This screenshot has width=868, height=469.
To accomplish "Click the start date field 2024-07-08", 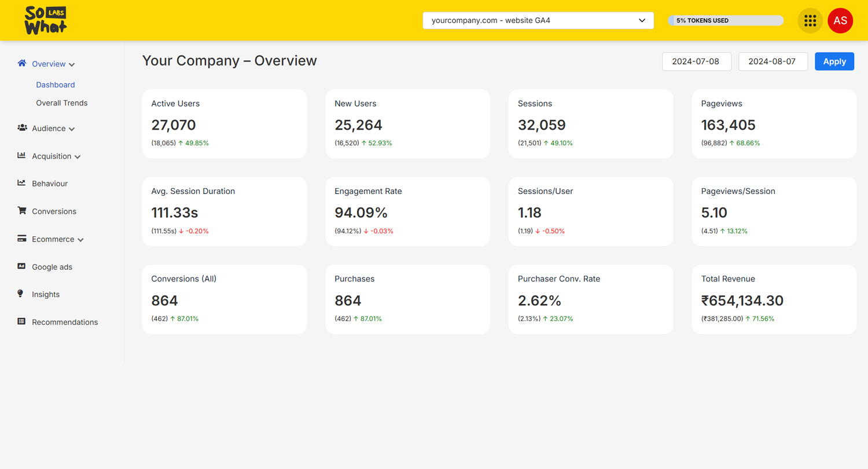I will [697, 61].
